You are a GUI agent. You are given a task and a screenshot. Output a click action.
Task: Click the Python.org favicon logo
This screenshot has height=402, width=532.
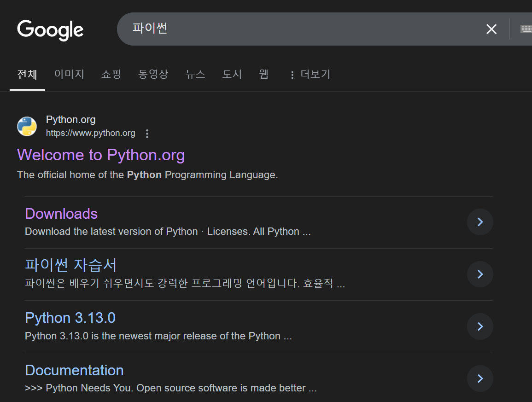[x=27, y=126]
